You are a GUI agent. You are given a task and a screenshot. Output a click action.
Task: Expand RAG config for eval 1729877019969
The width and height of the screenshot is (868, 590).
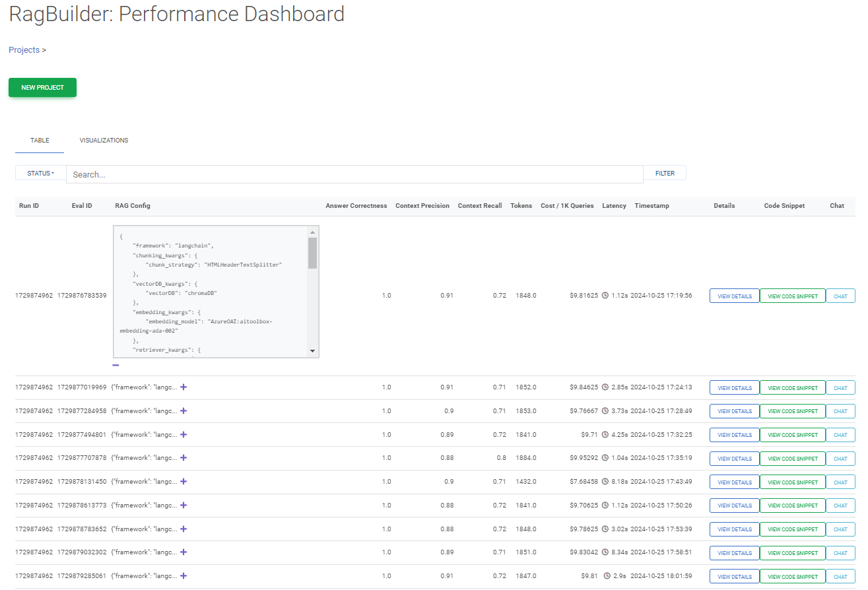pos(184,387)
